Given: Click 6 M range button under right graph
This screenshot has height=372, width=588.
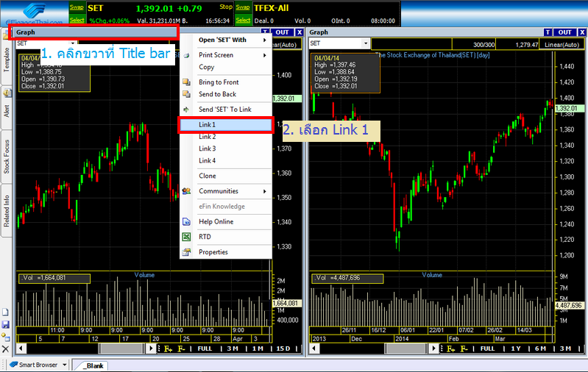Looking at the screenshot, I should point(540,348).
